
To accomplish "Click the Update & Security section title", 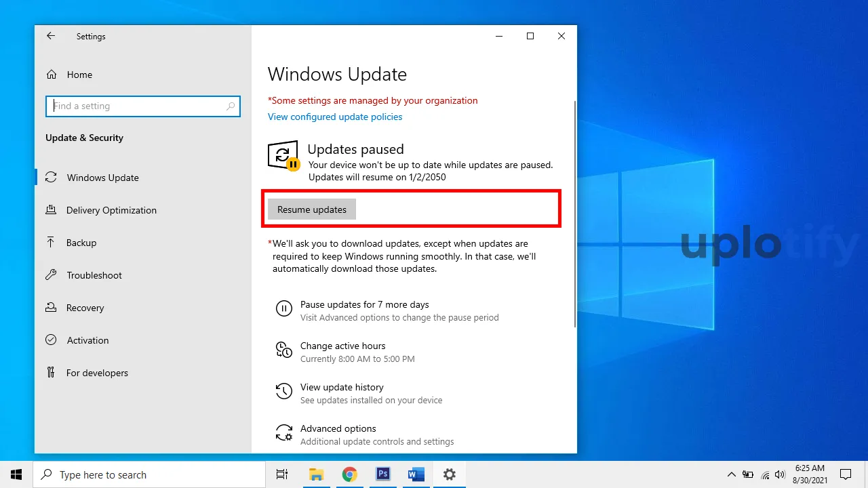I will 84,138.
